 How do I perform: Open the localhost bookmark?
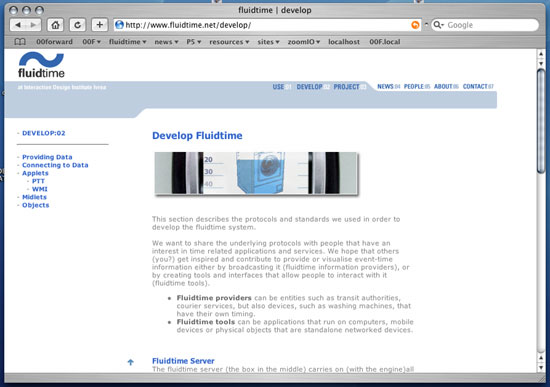(344, 42)
